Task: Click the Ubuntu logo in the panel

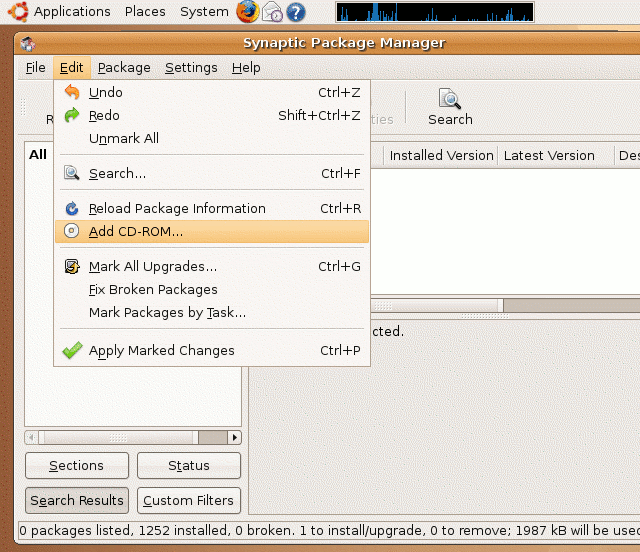Action: click(18, 11)
